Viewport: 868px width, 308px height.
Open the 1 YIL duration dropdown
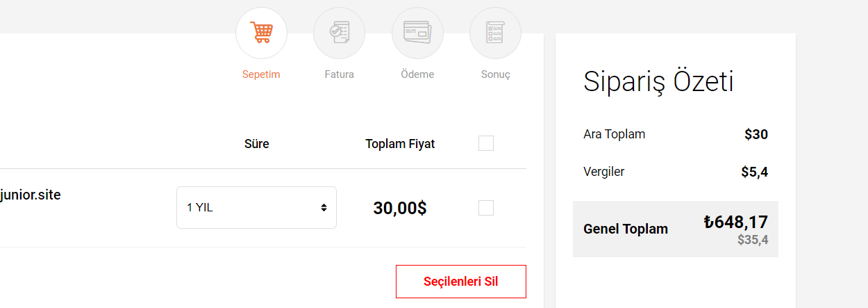256,207
